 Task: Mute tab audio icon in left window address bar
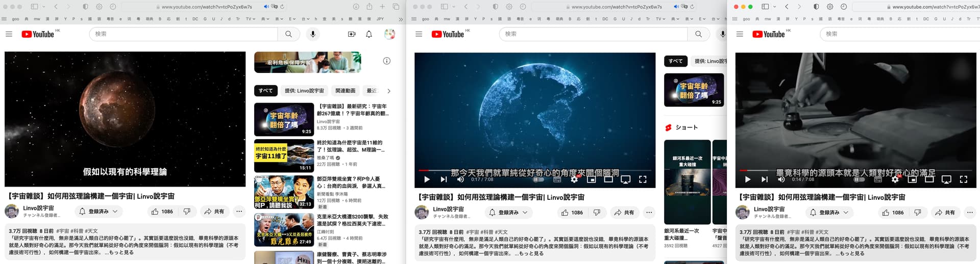pyautogui.click(x=266, y=7)
